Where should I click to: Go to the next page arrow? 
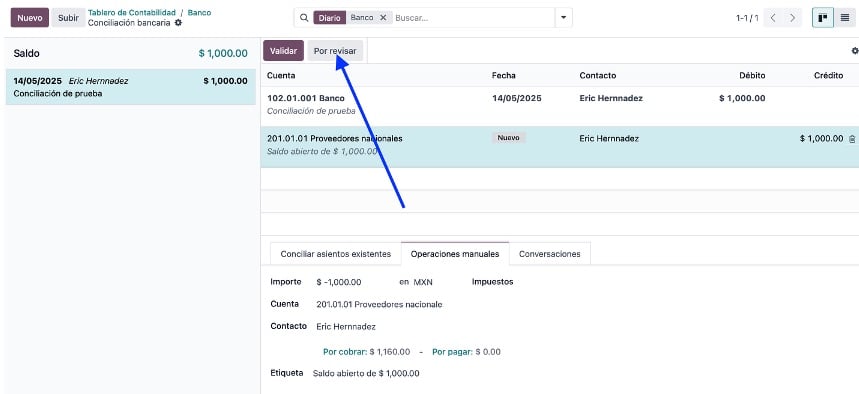coord(792,18)
